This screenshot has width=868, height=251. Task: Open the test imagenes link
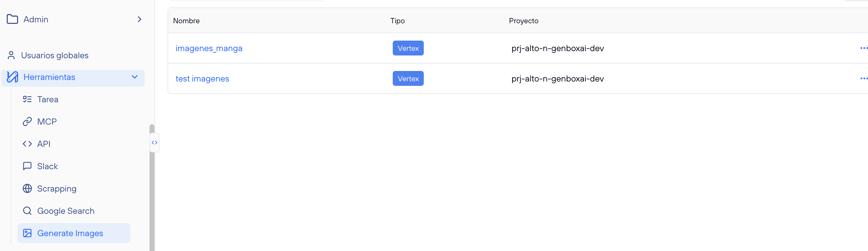coord(202,79)
